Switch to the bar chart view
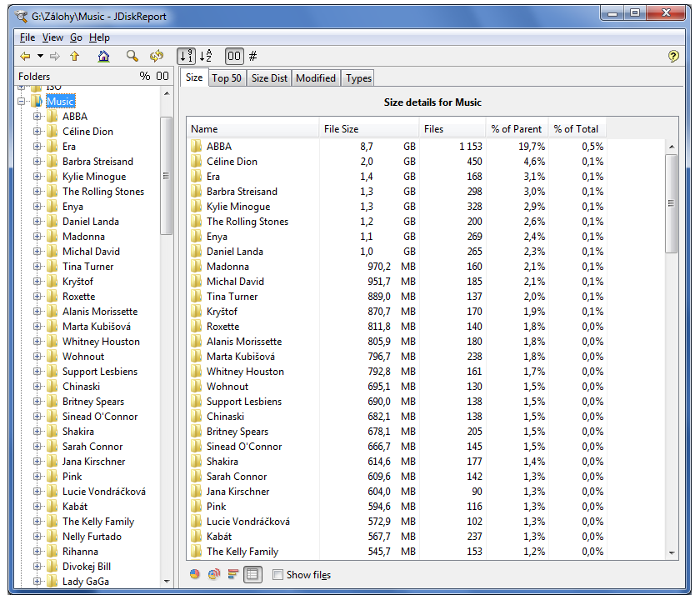The height and width of the screenshot is (600, 700). click(232, 574)
